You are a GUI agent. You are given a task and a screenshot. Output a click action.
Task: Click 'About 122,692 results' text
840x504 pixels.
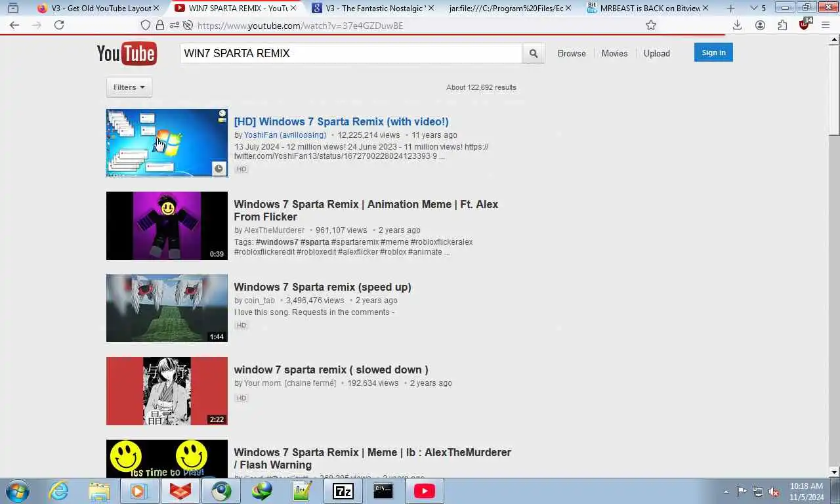(x=481, y=87)
